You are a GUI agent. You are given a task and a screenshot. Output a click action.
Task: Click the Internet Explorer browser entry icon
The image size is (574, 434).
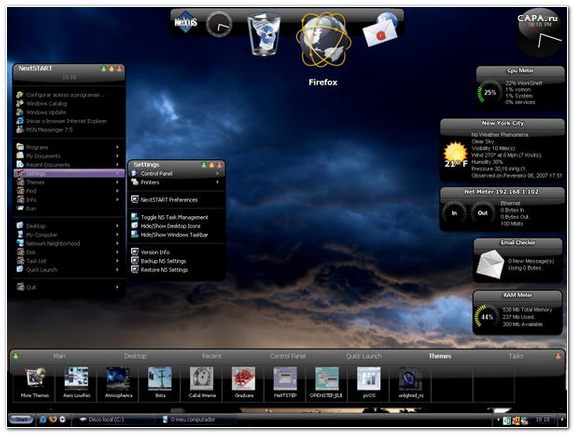click(x=20, y=121)
